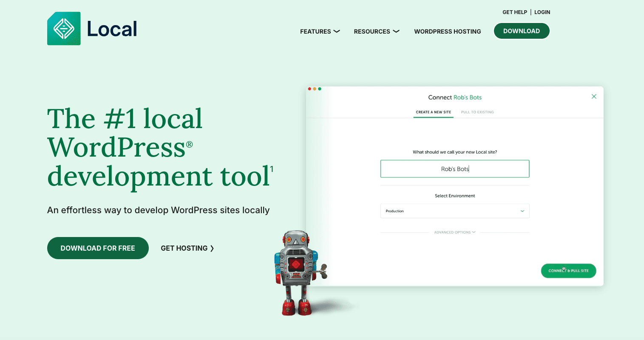644x340 pixels.
Task: Click the footnote superscript 1 after 'tool'
Action: (x=272, y=169)
